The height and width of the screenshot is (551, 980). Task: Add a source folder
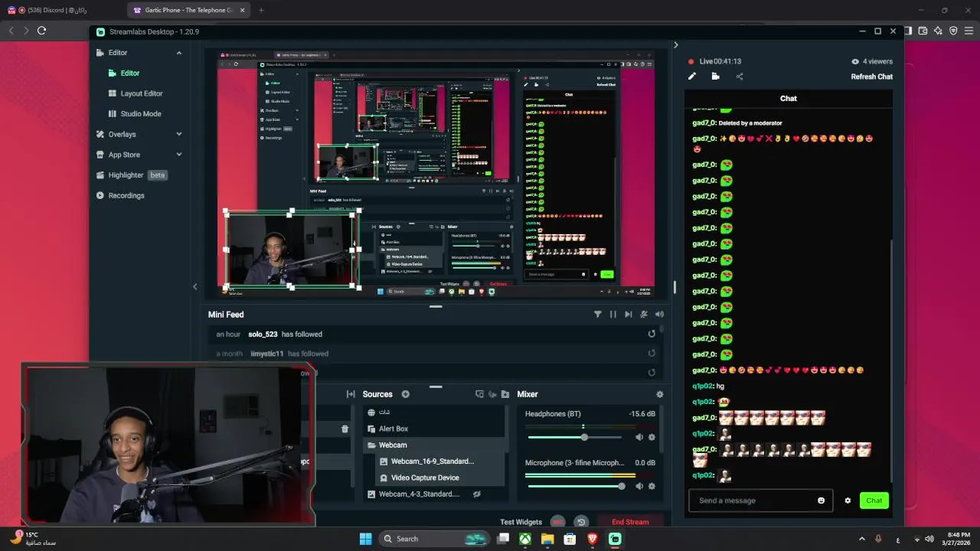(x=505, y=394)
